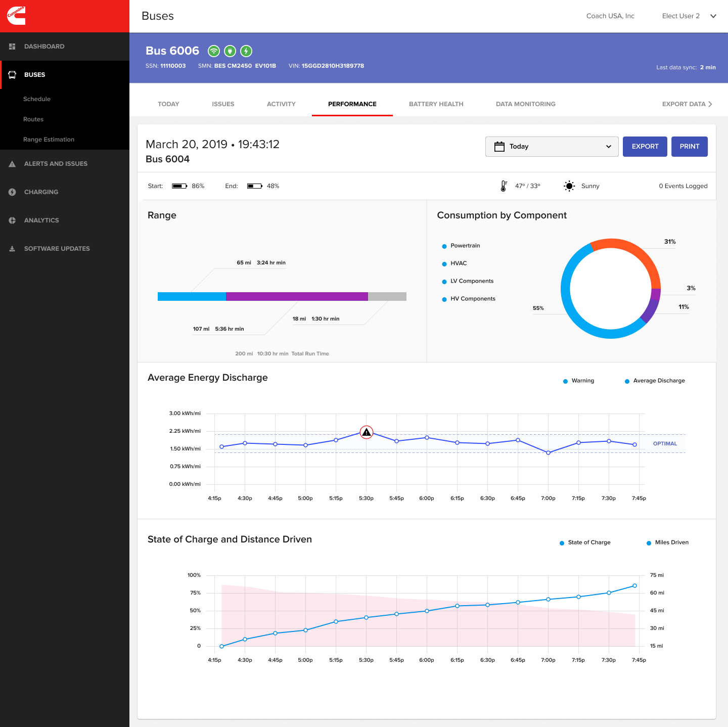Click the End battery level icon
Viewport: 728px width, 727px height.
255,186
